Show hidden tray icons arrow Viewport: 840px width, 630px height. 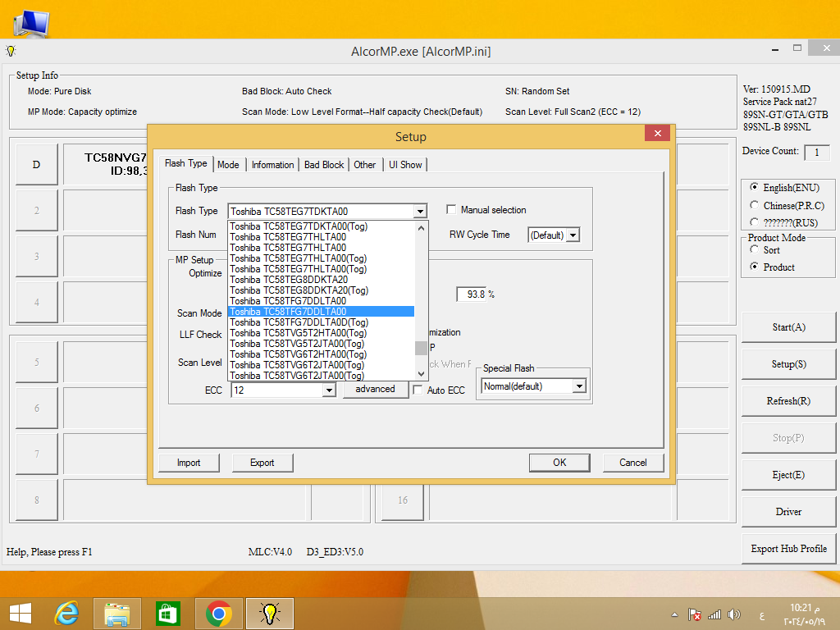pyautogui.click(x=674, y=614)
